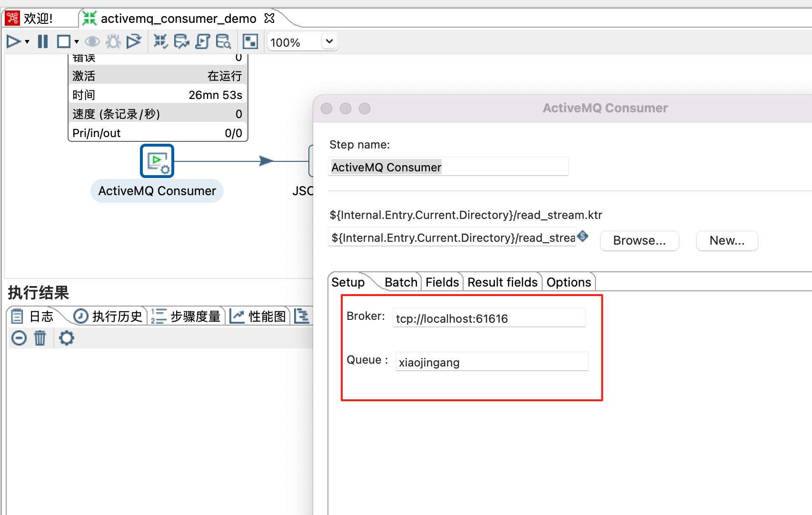
Task: Open the Result fields tab
Action: 503,282
